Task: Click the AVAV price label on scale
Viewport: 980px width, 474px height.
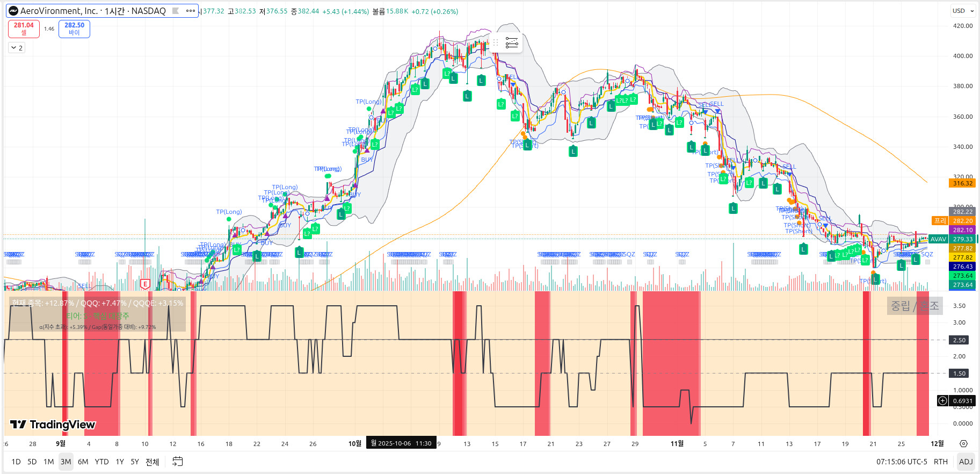Action: click(x=938, y=239)
